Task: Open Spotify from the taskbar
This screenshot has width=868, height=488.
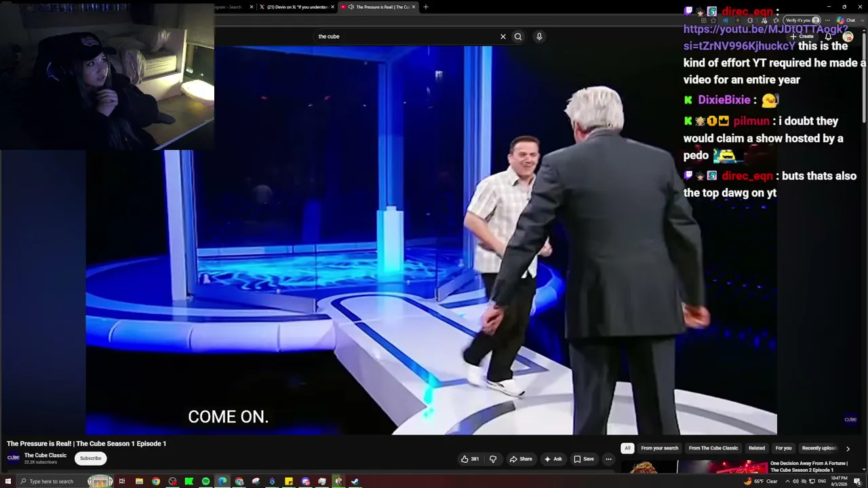Action: coord(205,481)
